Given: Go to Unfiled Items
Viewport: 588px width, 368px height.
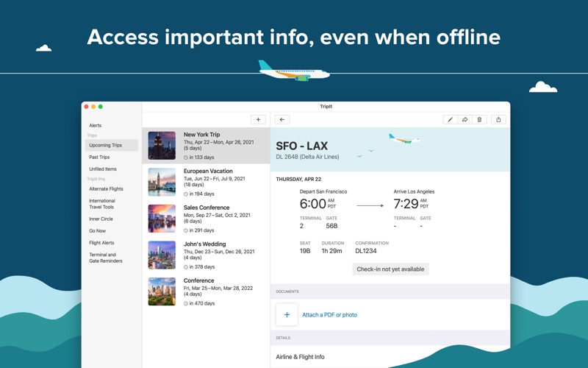Looking at the screenshot, I should [103, 169].
